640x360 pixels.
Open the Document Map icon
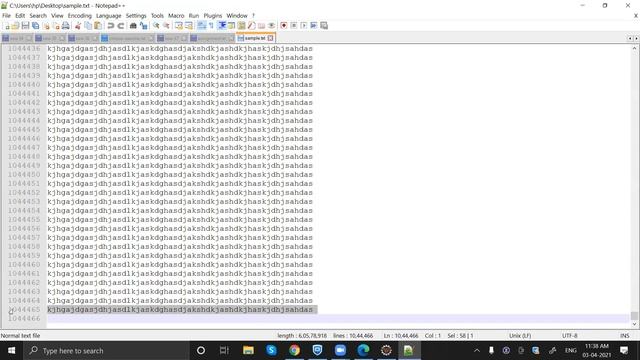(241, 26)
